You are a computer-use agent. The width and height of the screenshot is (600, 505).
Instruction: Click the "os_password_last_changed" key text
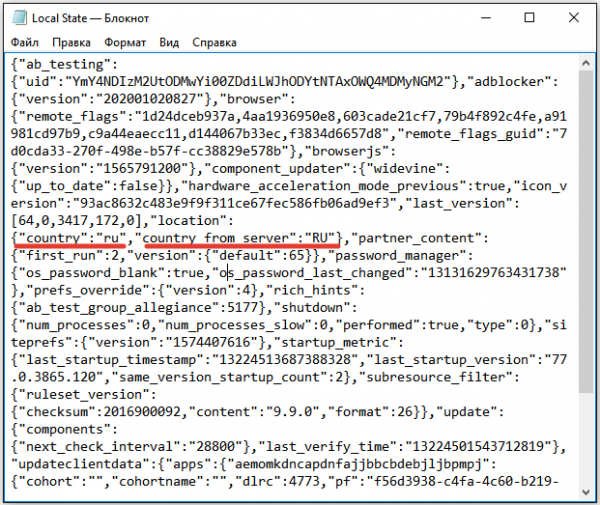coord(312,273)
